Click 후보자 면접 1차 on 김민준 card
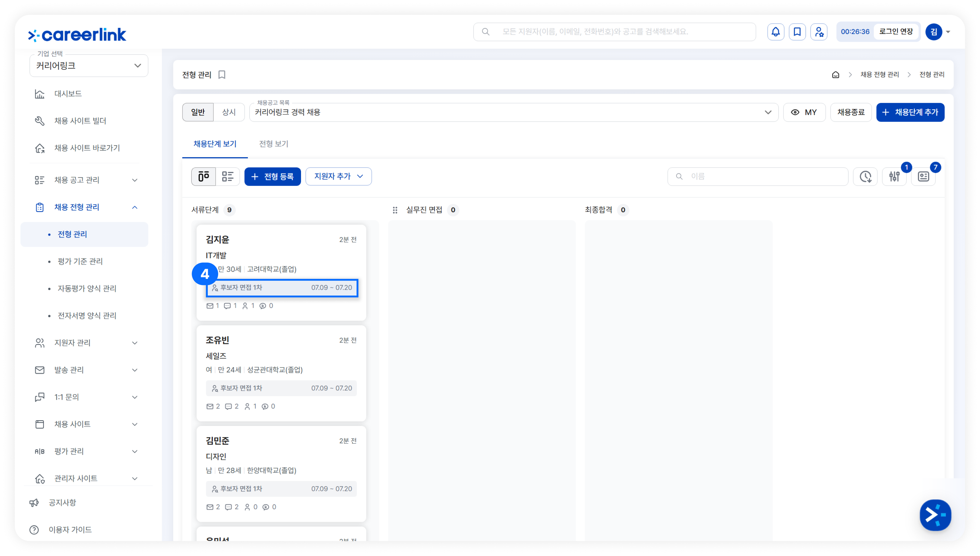The width and height of the screenshot is (980, 556). 281,489
